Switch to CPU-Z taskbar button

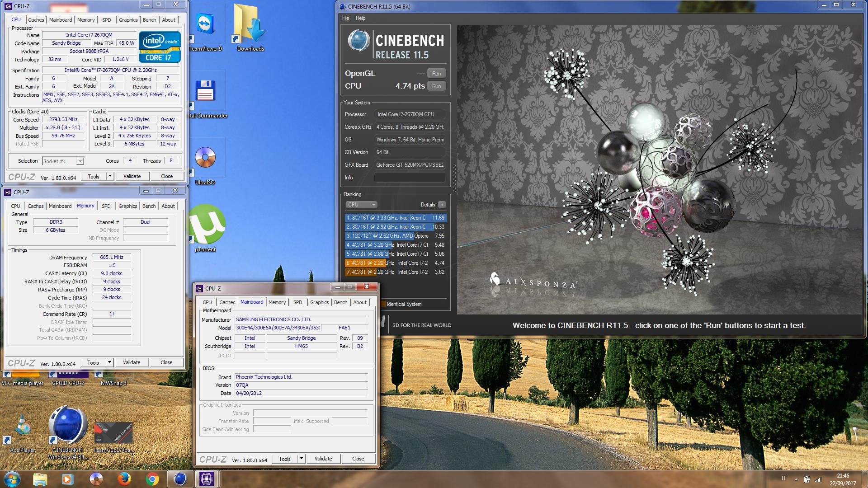pyautogui.click(x=207, y=479)
